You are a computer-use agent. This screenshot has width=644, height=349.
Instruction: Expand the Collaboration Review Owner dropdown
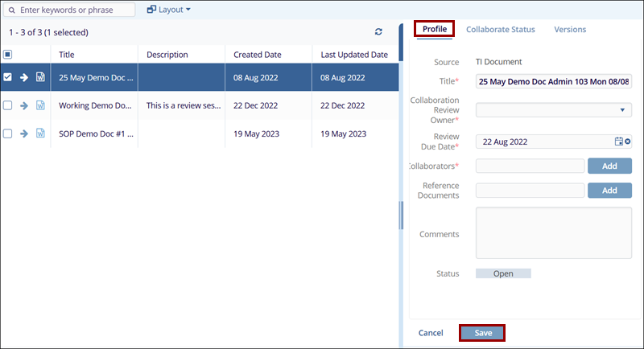pos(554,110)
